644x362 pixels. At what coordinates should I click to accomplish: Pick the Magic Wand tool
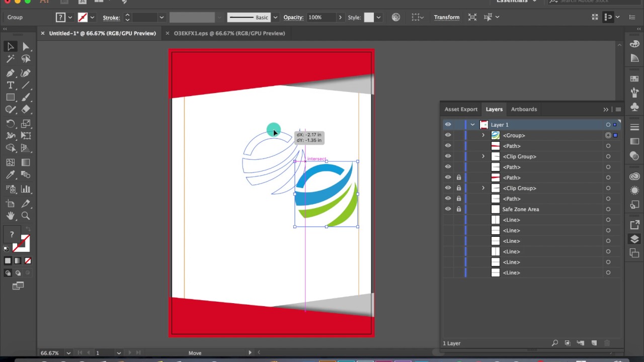[x=11, y=59]
